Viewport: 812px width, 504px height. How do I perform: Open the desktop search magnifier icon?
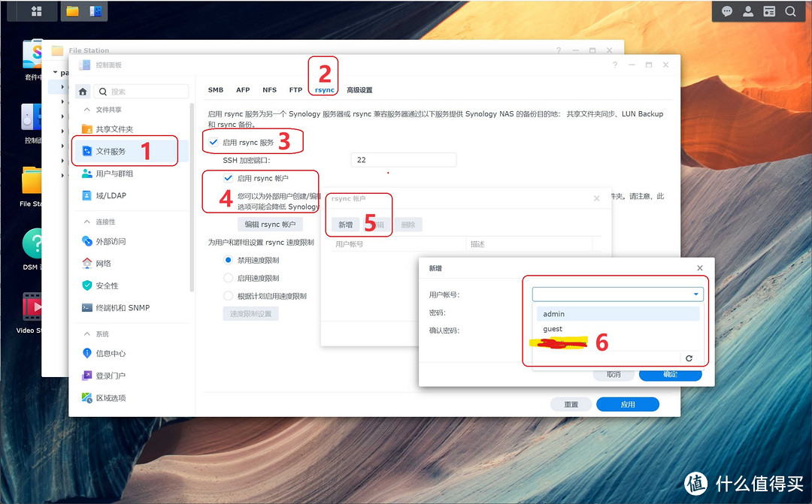(x=790, y=11)
